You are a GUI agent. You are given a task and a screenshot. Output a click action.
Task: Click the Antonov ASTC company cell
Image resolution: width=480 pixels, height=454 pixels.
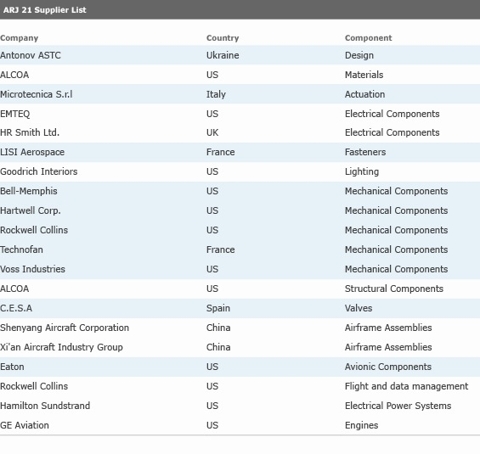pos(30,55)
